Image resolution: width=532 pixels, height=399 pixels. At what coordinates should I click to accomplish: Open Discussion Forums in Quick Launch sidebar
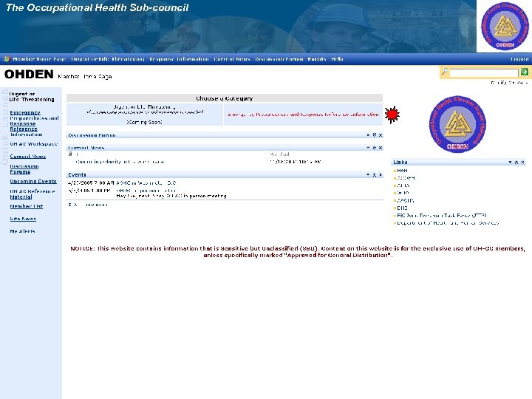(x=24, y=169)
